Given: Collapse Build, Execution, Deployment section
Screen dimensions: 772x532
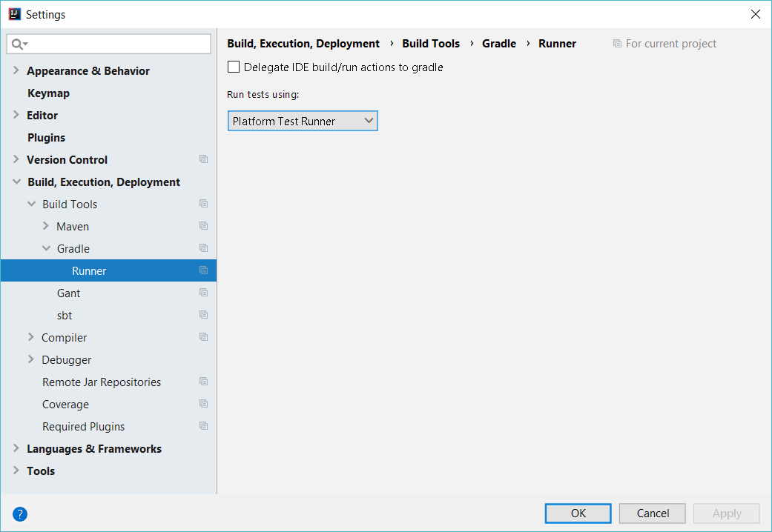Looking at the screenshot, I should tap(17, 182).
